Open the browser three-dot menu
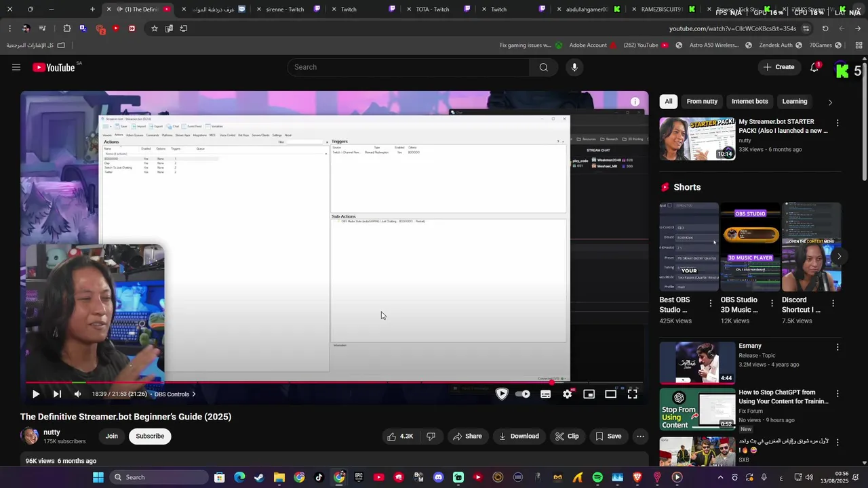The image size is (868, 488). tap(9, 28)
